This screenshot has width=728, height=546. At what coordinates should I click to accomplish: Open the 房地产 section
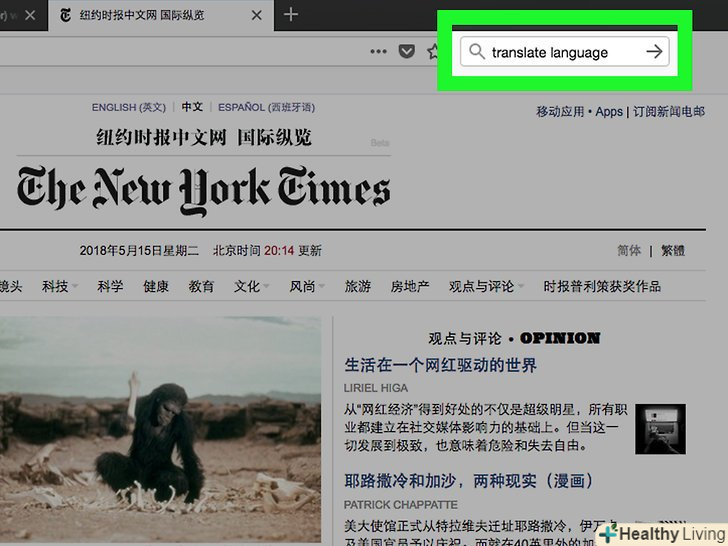point(410,286)
